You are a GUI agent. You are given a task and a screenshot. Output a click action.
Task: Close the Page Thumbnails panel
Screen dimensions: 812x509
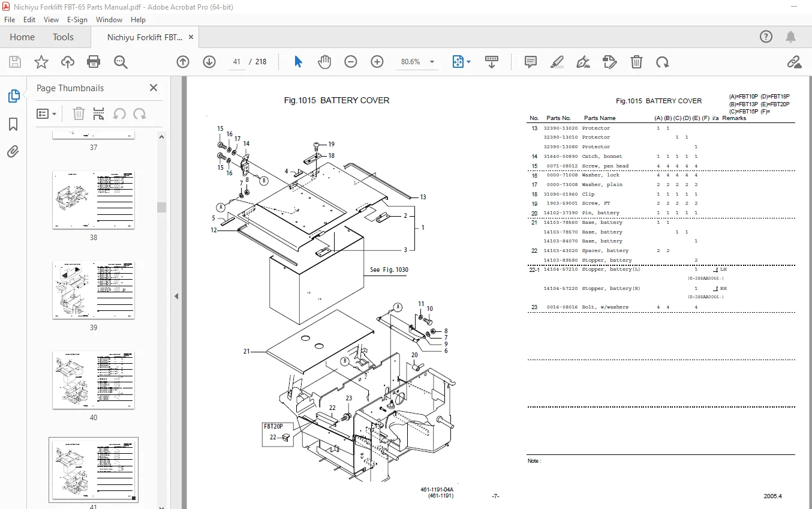click(x=154, y=88)
